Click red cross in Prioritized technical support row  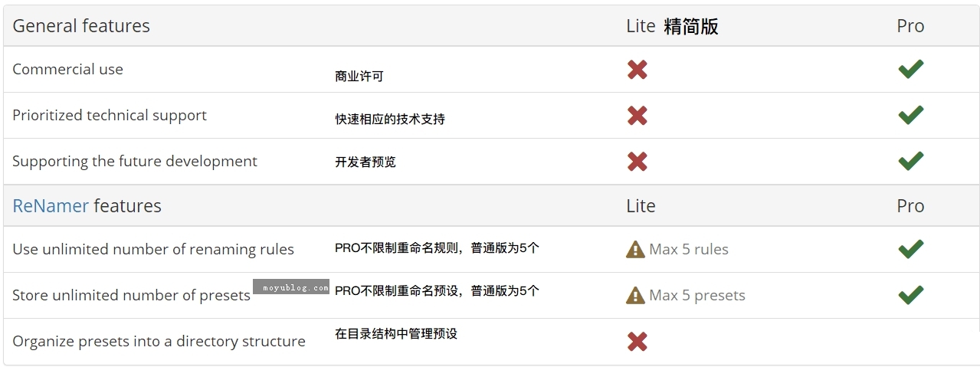click(x=637, y=116)
